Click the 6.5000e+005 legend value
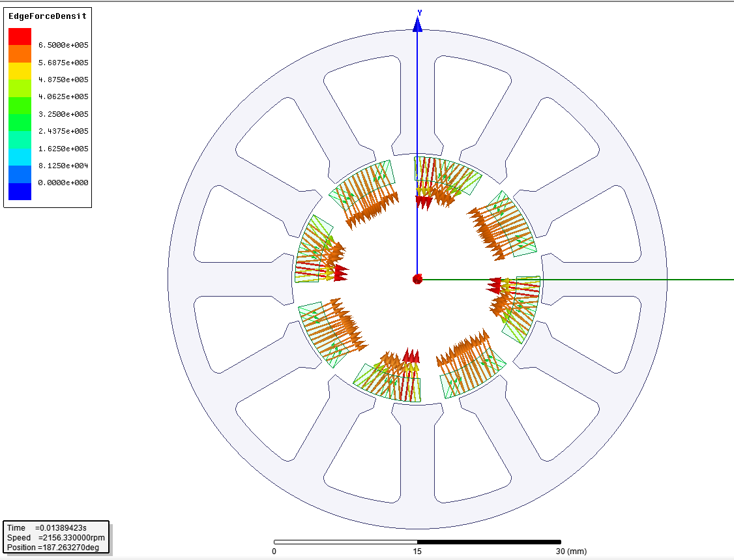This screenshot has width=734, height=560. pyautogui.click(x=63, y=45)
